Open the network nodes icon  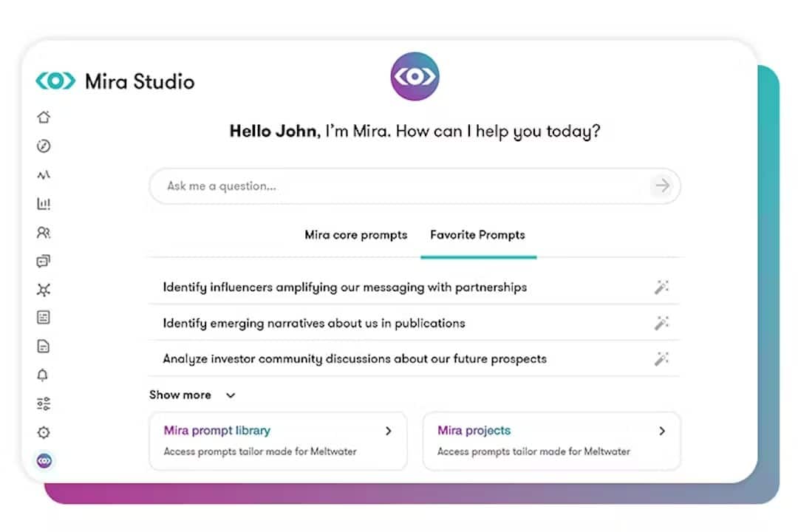pyautogui.click(x=44, y=290)
